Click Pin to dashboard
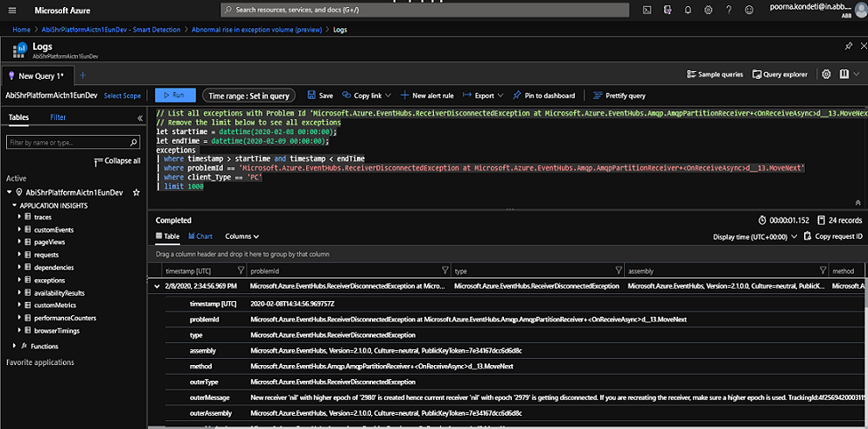This screenshot has width=868, height=429. 543,95
